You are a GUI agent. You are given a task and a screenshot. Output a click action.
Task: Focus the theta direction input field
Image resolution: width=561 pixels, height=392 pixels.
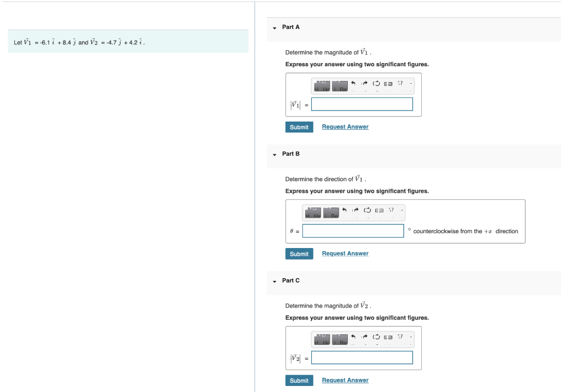click(353, 230)
